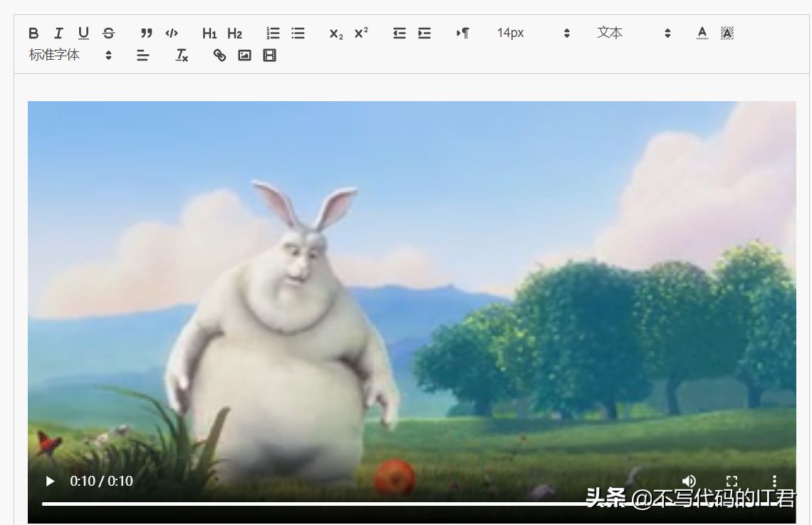Image resolution: width=812 pixels, height=525 pixels.
Task: Toggle italic formatting
Action: tap(58, 33)
